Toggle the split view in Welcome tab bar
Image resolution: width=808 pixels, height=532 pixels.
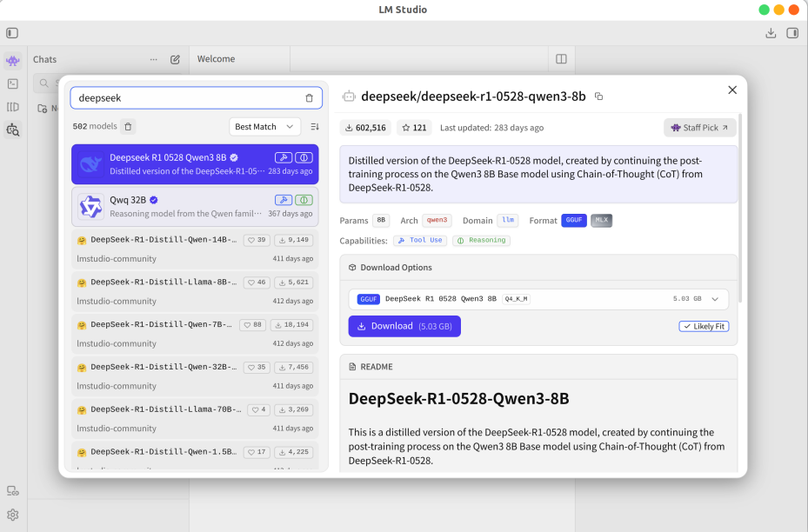[x=561, y=59]
